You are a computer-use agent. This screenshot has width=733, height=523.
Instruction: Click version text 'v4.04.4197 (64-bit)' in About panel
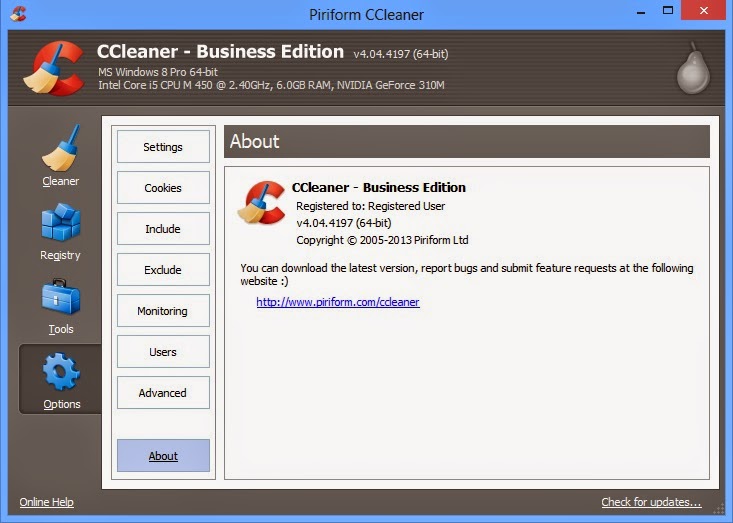pyautogui.click(x=344, y=223)
